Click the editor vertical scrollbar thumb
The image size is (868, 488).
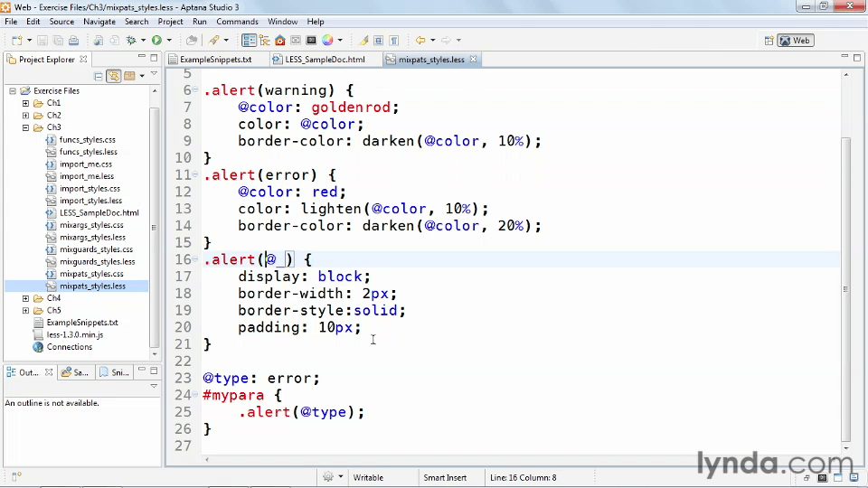coord(846,287)
